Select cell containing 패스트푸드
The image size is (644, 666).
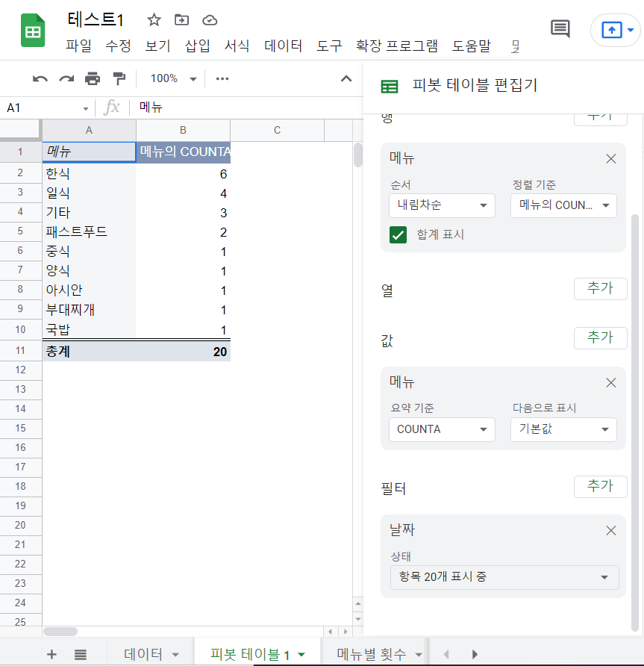(x=89, y=232)
